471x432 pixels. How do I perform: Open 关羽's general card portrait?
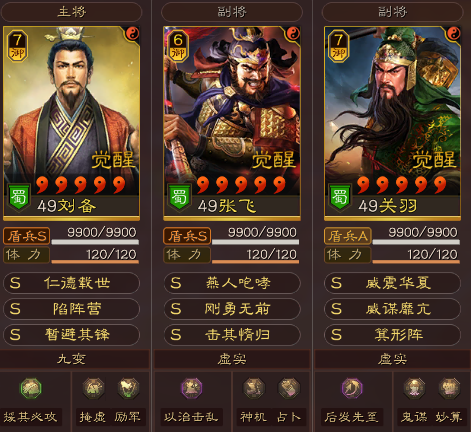tap(392, 123)
